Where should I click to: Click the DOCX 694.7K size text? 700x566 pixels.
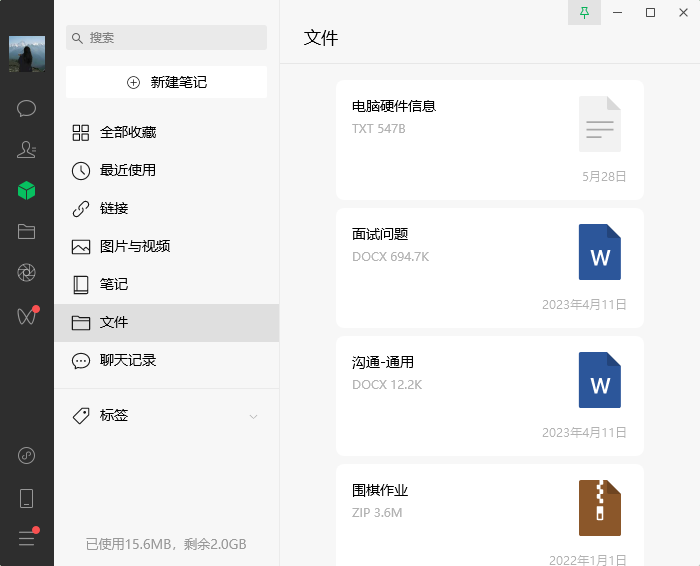(x=391, y=257)
